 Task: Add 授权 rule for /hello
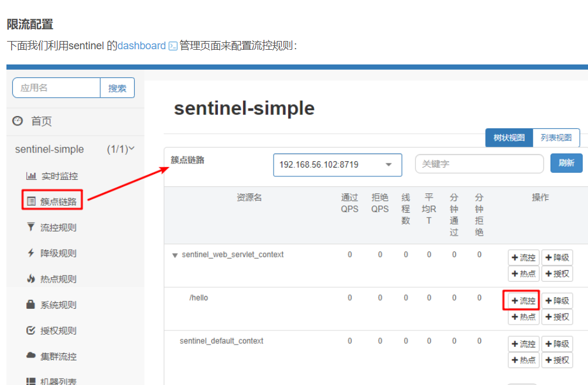click(x=557, y=316)
